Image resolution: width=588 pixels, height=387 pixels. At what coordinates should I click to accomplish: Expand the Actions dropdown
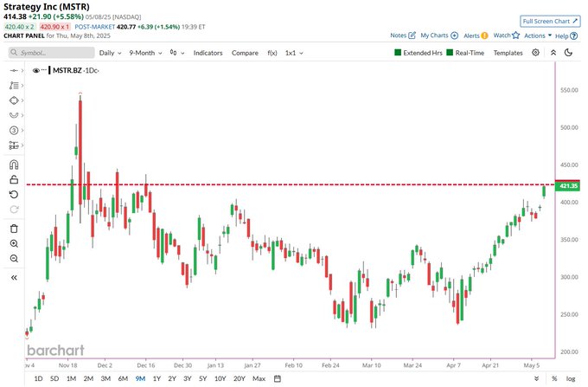(x=538, y=35)
